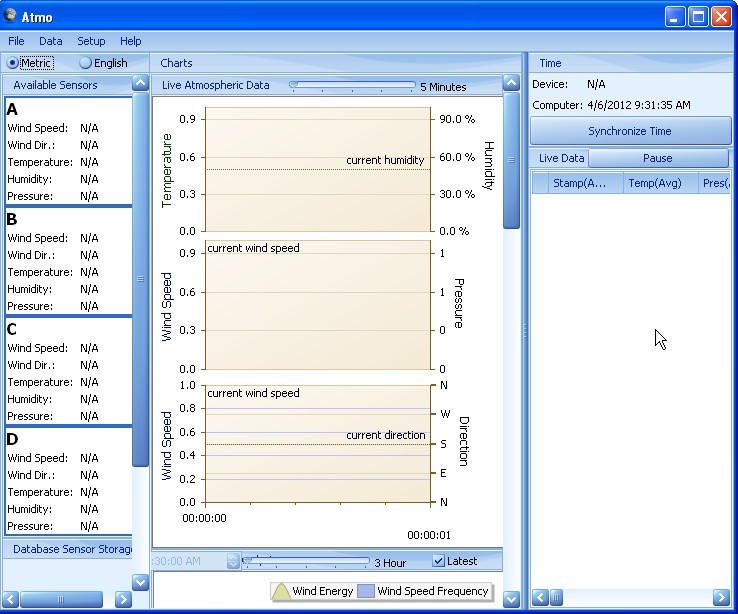Click the 'current humidity' chart label
Image resolution: width=738 pixels, height=614 pixels.
coord(385,160)
